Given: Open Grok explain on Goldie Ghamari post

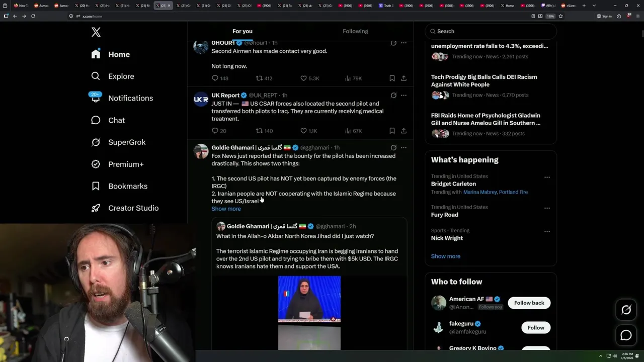Looking at the screenshot, I should pos(393,148).
